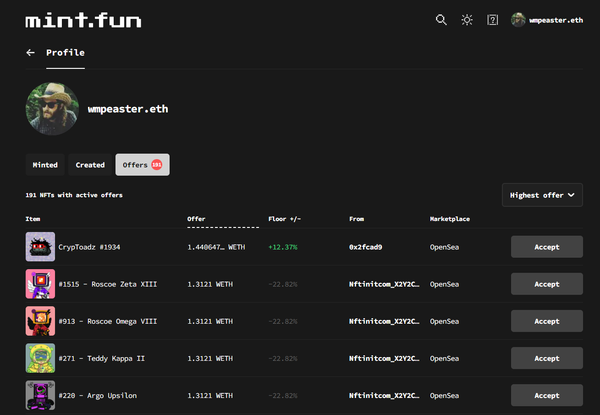600x415 pixels.
Task: Accept the offer for #1515 Roscoe Zeta XIII
Action: click(x=546, y=284)
